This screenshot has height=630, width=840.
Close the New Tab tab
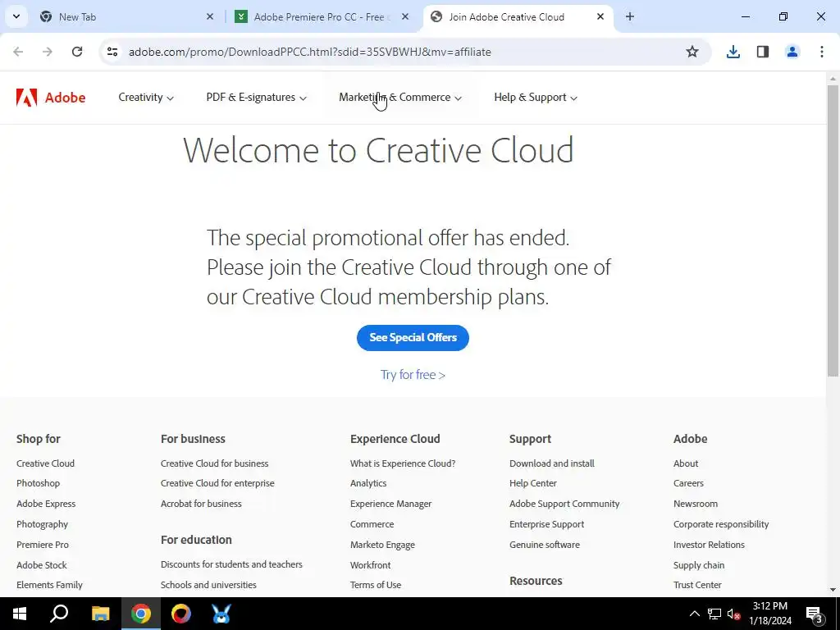[210, 16]
